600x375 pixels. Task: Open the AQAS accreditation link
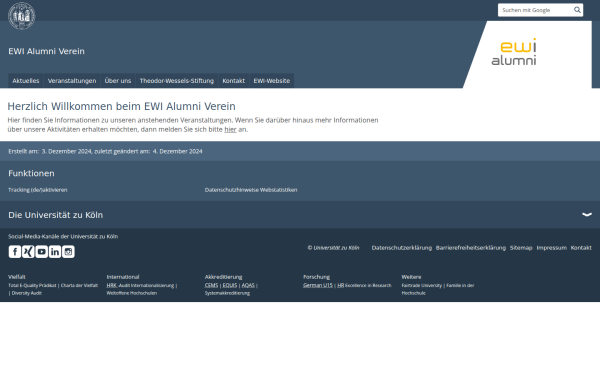click(x=248, y=285)
